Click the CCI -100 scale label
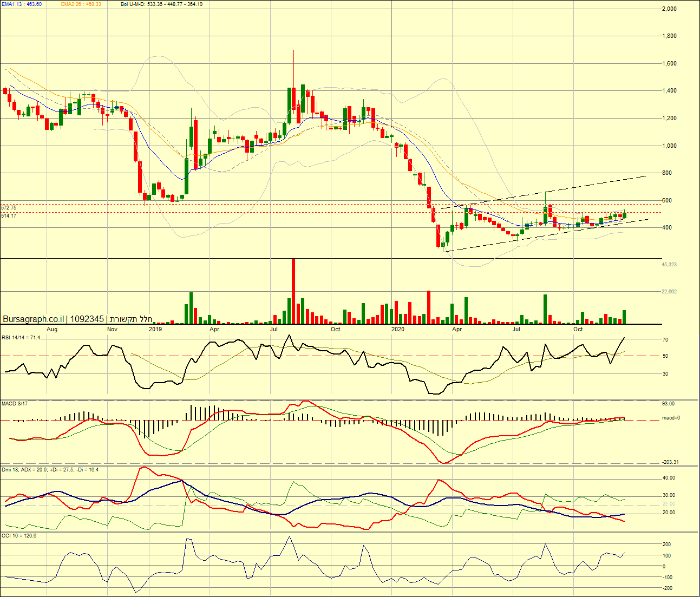700x597 pixels. tap(667, 578)
